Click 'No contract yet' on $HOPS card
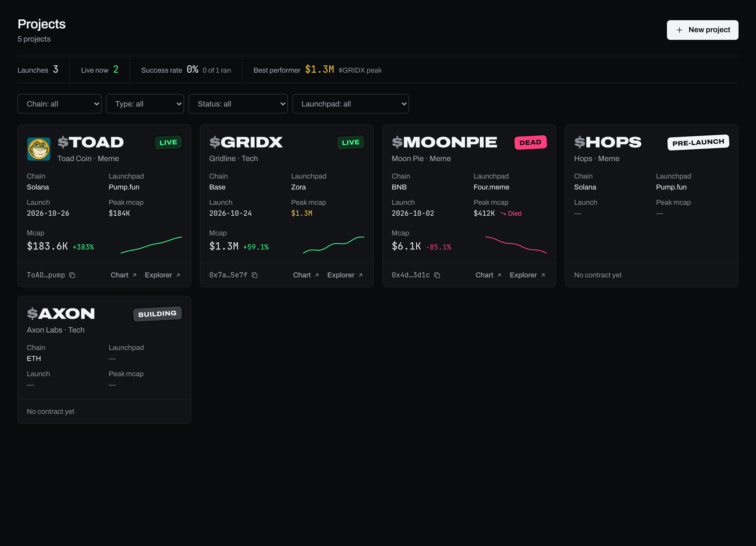This screenshot has width=756, height=546. coord(598,275)
